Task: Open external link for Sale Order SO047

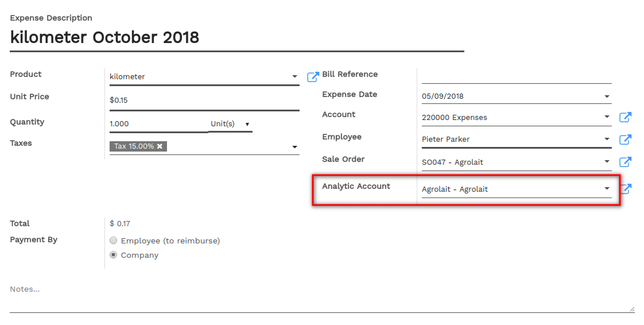Action: 625,162
